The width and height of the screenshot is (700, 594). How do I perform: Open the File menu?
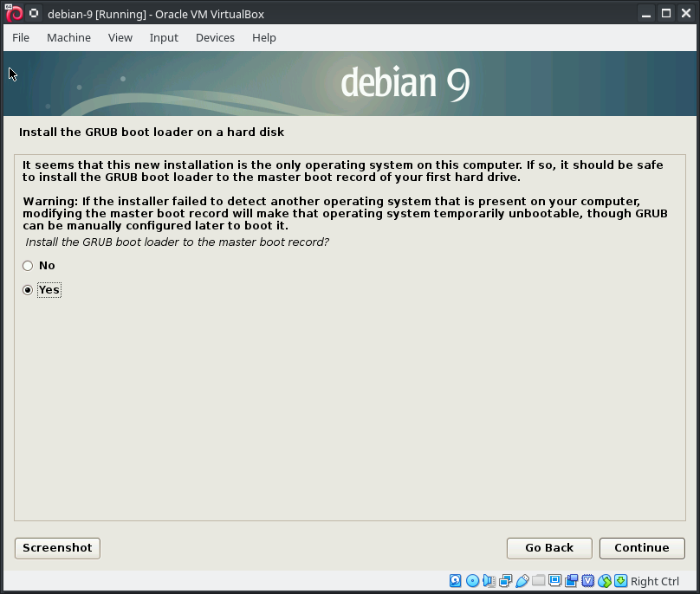pos(21,37)
